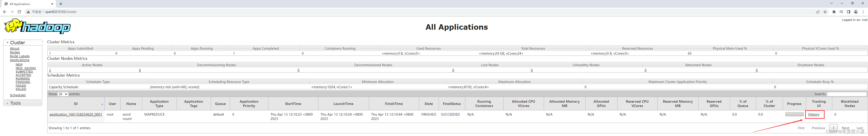868x136 pixels.
Task: Bookmark this page with the star icon
Action: [x=825, y=12]
